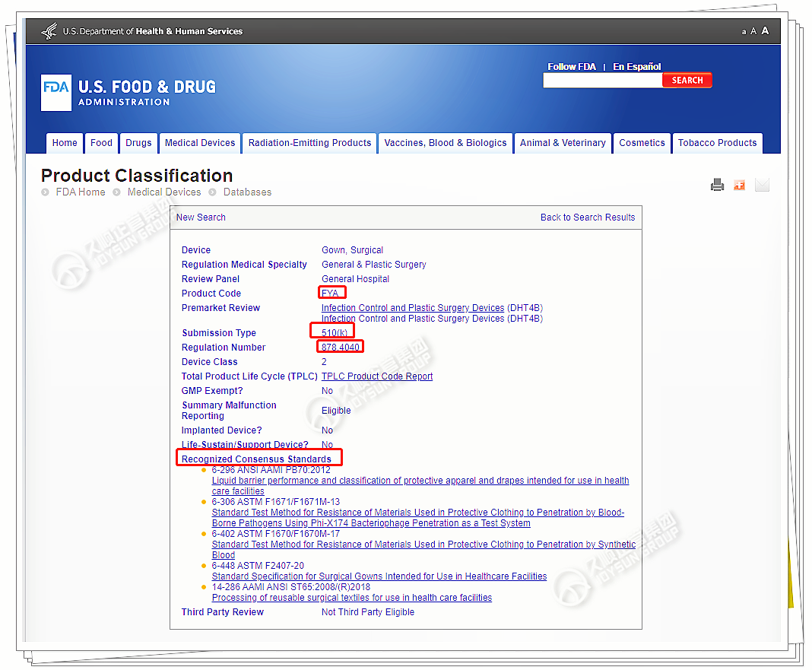Click U.S. Department of Health & Human Services text
Viewport: 812px width, 670px height.
coord(153,32)
